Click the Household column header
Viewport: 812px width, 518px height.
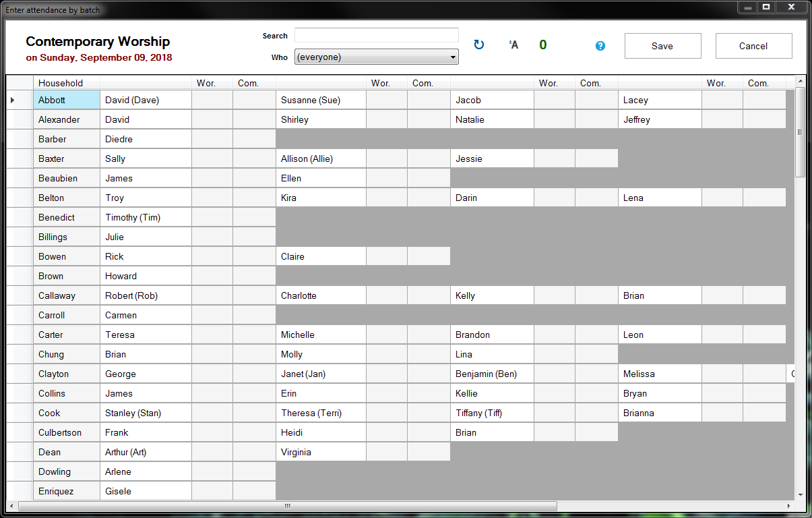tap(66, 83)
